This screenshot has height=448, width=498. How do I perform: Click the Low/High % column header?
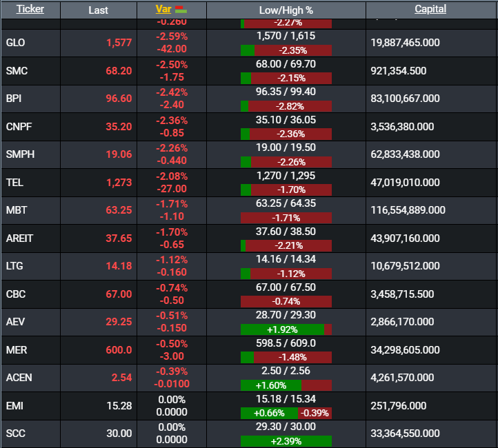coord(286,10)
